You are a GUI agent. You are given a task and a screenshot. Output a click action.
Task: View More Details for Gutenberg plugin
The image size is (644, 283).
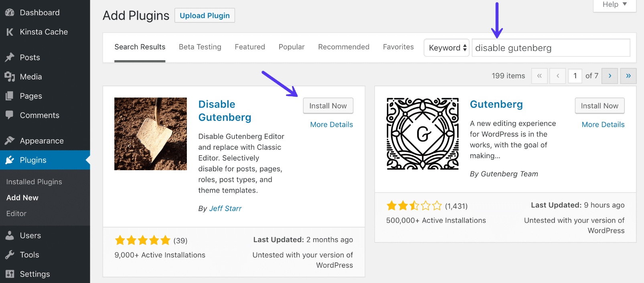point(603,124)
